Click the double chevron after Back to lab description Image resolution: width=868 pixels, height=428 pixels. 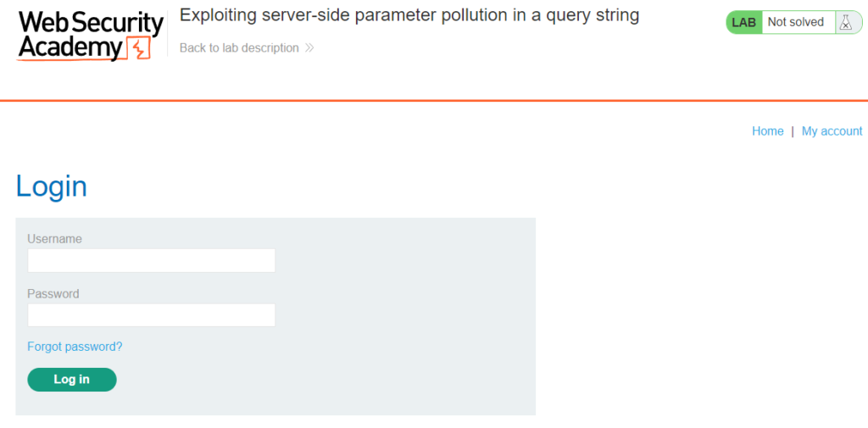point(309,48)
